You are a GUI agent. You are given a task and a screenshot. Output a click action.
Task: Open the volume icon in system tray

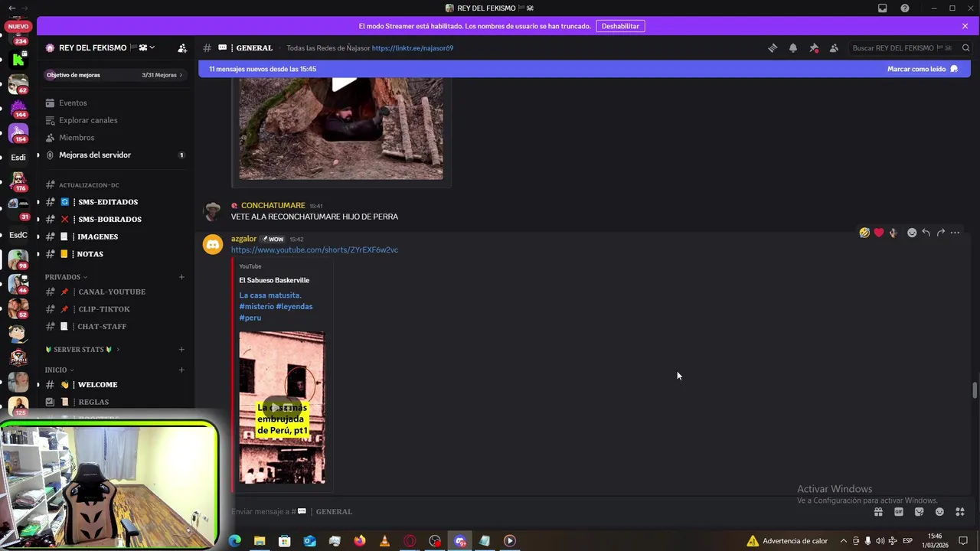click(880, 541)
